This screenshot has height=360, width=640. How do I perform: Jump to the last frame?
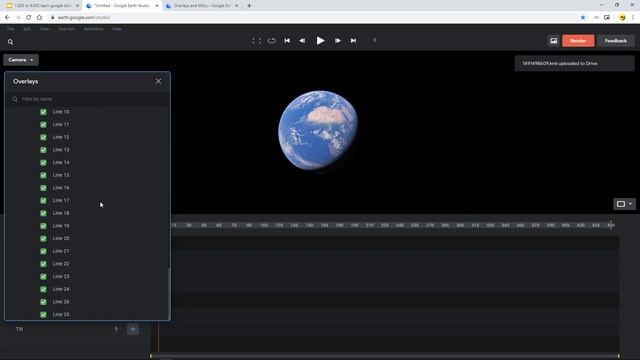353,41
